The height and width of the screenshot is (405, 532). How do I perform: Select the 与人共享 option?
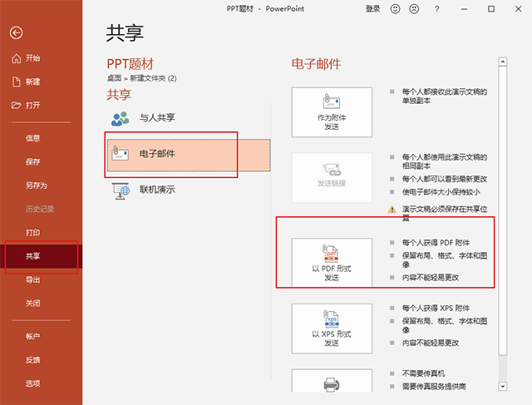click(189, 118)
